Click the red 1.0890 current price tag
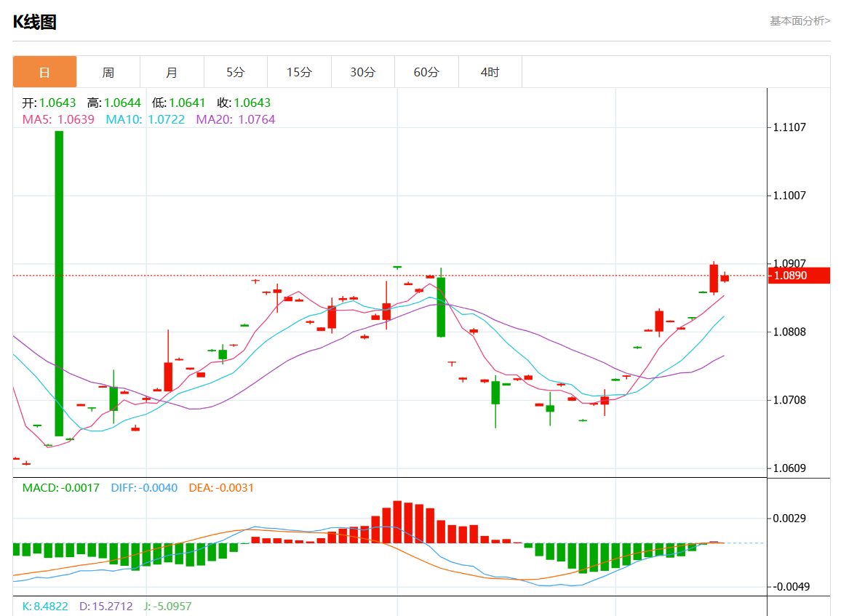Viewport: 849px width, 616px height. (799, 276)
